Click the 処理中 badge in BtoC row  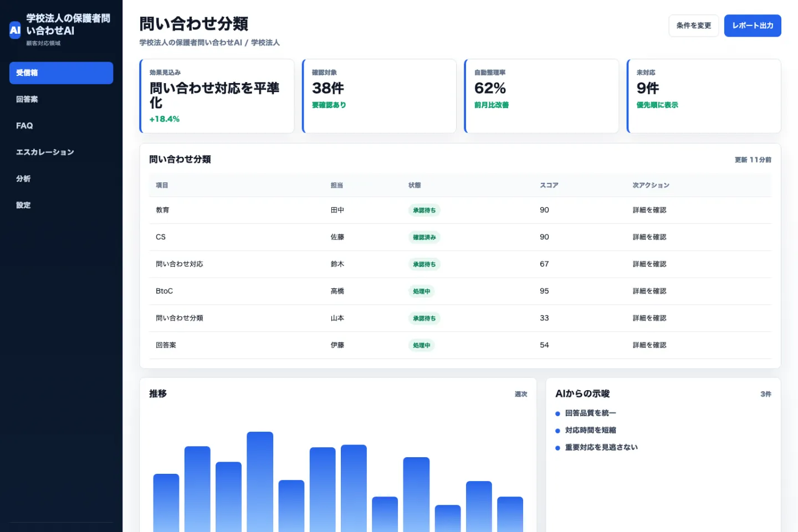click(x=421, y=291)
